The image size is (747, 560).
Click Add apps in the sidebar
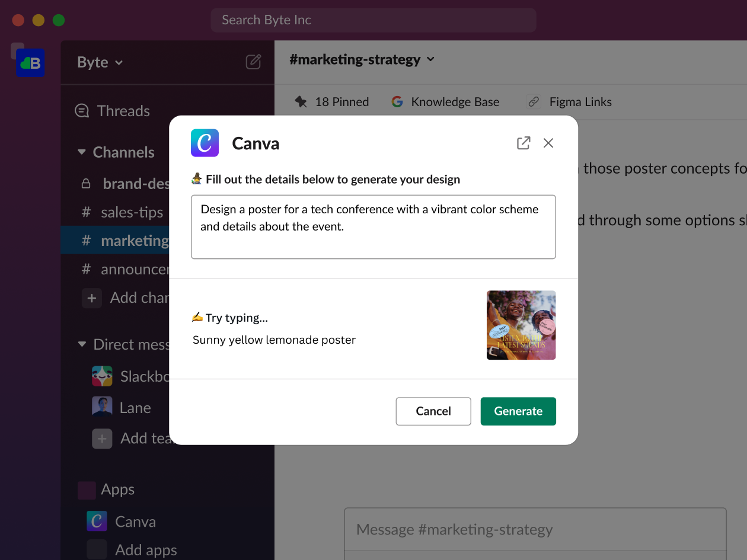pyautogui.click(x=146, y=550)
